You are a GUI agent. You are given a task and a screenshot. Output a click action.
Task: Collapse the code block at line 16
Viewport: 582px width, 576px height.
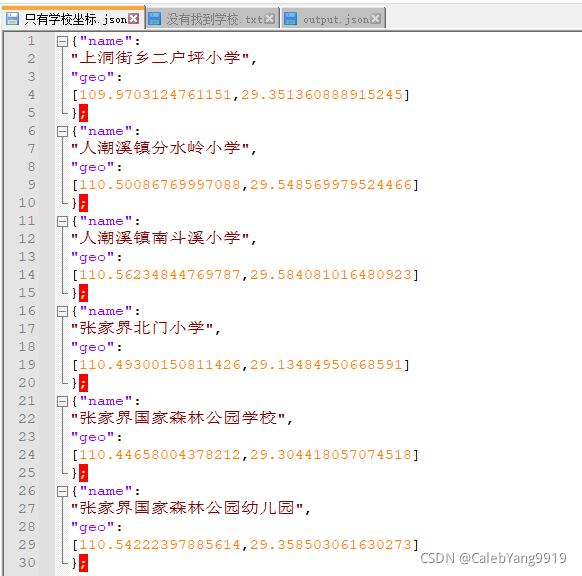tap(62, 311)
